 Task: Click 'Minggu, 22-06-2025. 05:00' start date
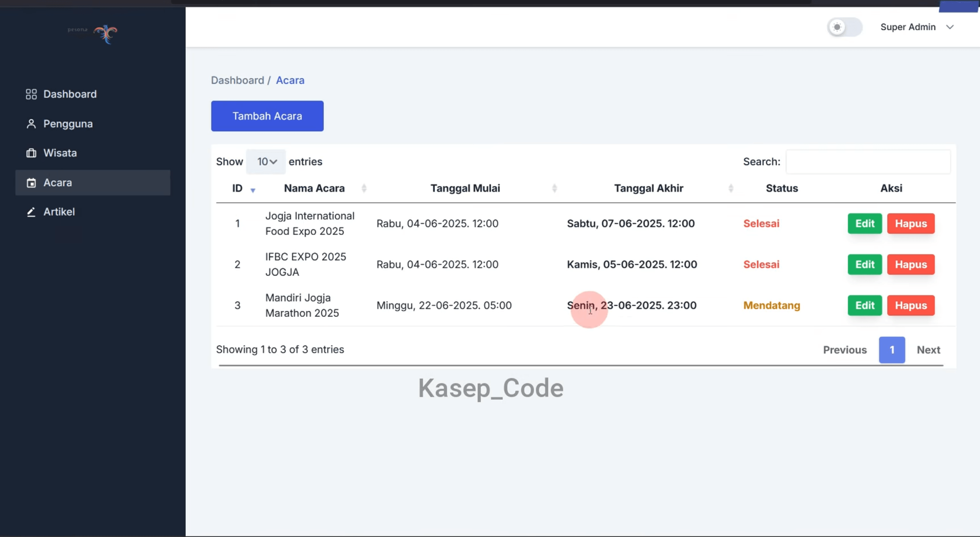[444, 305]
